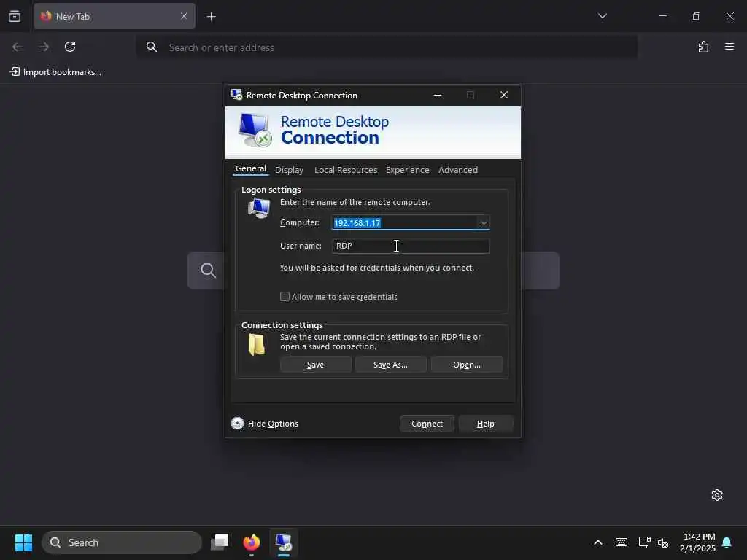The width and height of the screenshot is (747, 560).
Task: Go to the Advanced tab
Action: click(458, 170)
